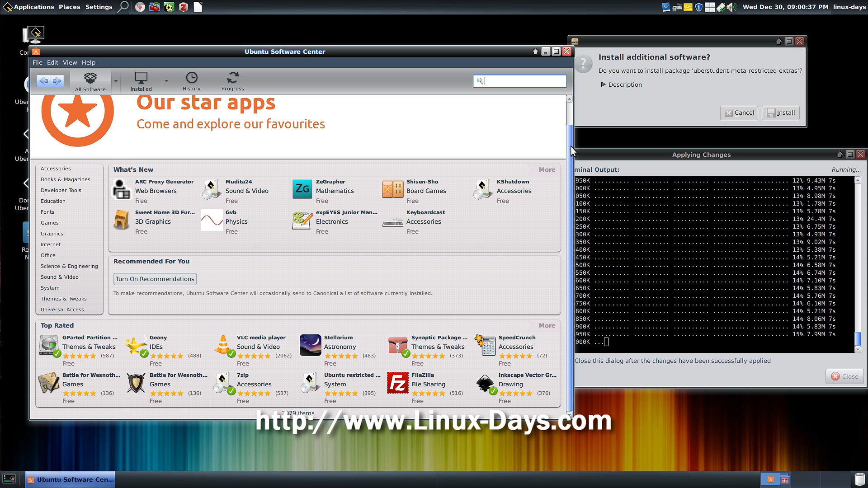Viewport: 868px width, 488px height.
Task: Open the Settings menu in top panel
Action: [99, 7]
